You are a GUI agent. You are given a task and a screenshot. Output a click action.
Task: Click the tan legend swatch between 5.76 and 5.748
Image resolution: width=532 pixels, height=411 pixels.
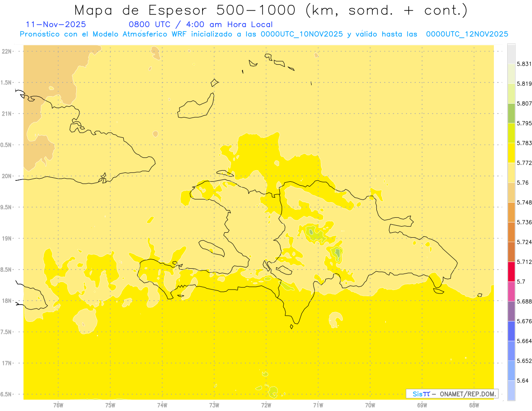coord(511,192)
